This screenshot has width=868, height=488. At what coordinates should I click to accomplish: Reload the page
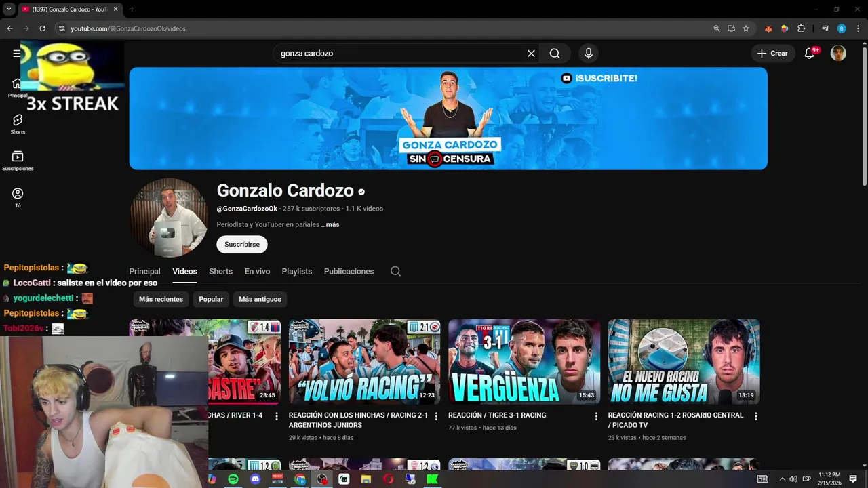(x=42, y=28)
